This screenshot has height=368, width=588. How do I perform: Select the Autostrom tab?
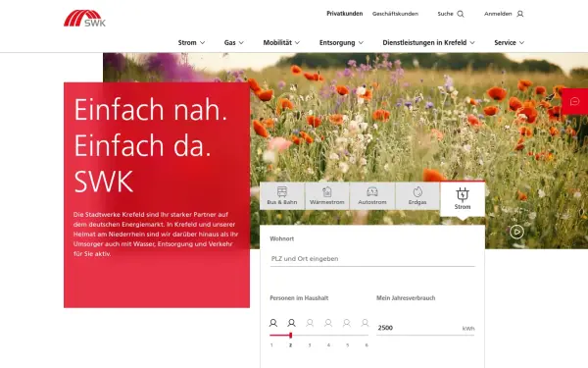pos(372,196)
